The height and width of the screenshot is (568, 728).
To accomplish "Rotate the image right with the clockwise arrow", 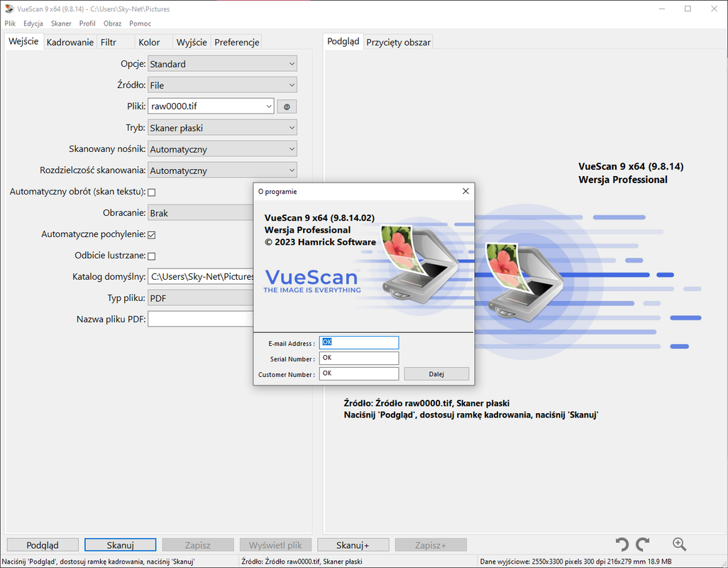I will coord(643,545).
